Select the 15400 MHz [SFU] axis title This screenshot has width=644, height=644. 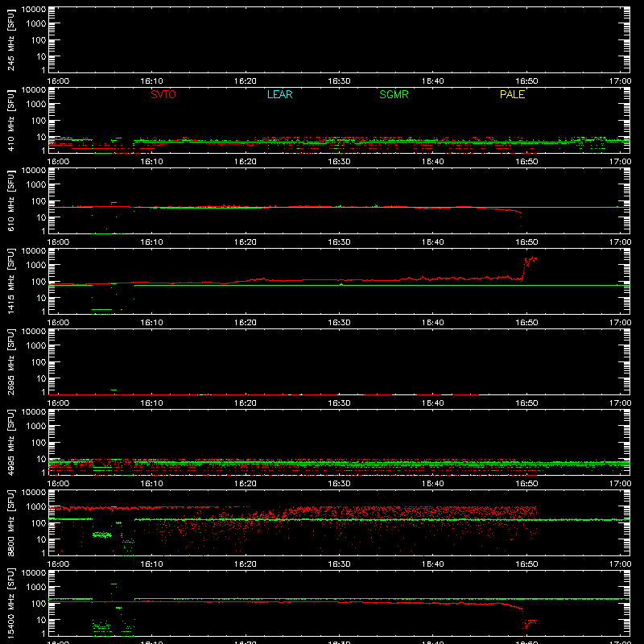coord(11,604)
